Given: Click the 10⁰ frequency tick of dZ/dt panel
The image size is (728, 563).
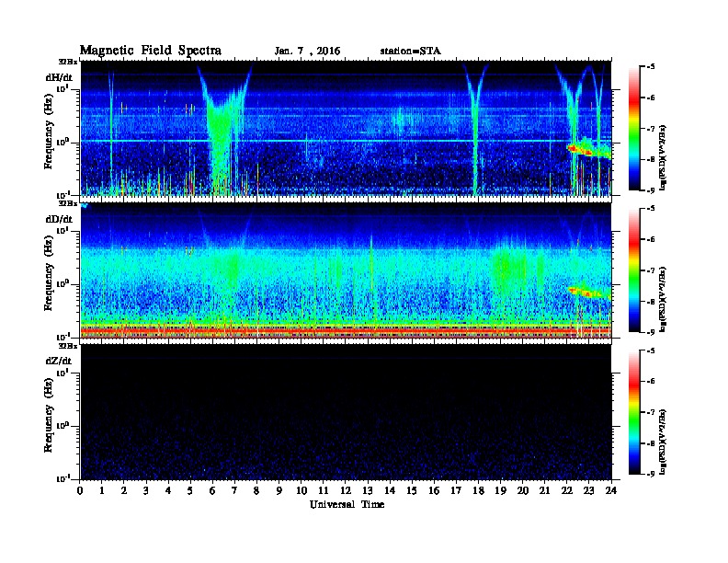Looking at the screenshot, I should pyautogui.click(x=63, y=427).
